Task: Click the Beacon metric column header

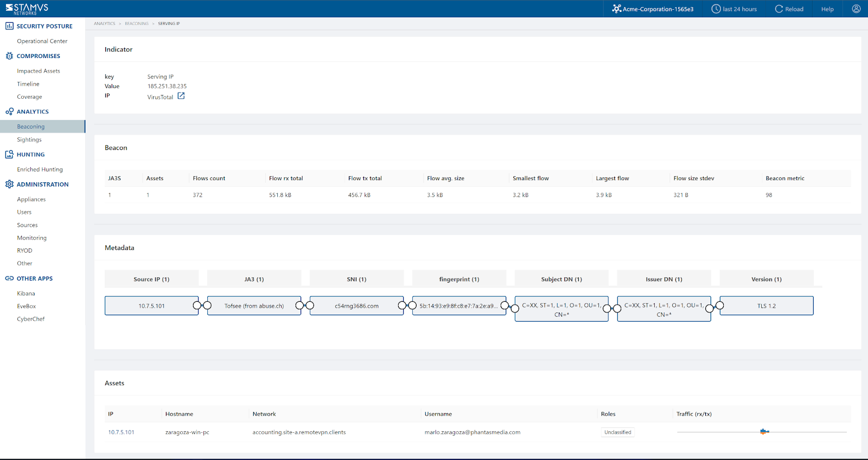Action: (x=785, y=178)
